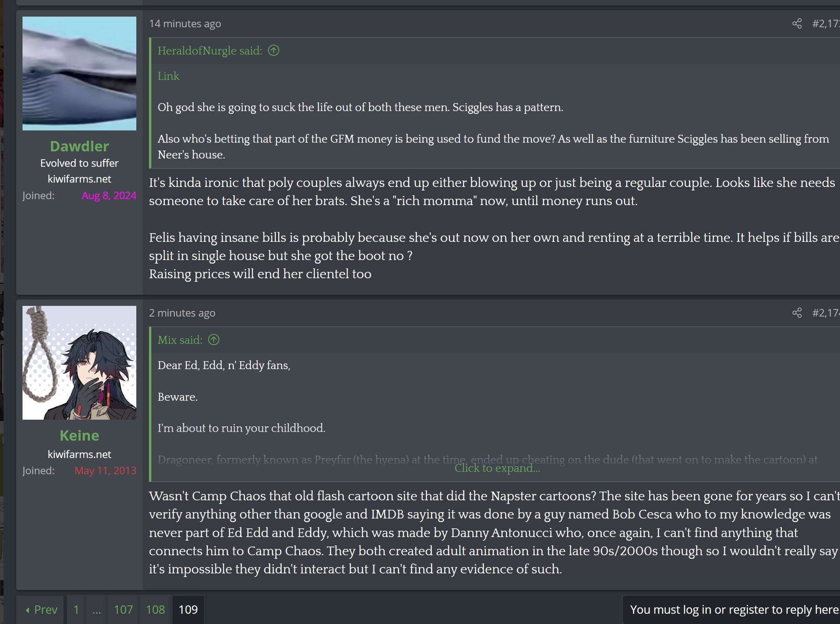Open Dawdler's user profile name
Viewport: 840px width, 624px height.
coord(79,146)
